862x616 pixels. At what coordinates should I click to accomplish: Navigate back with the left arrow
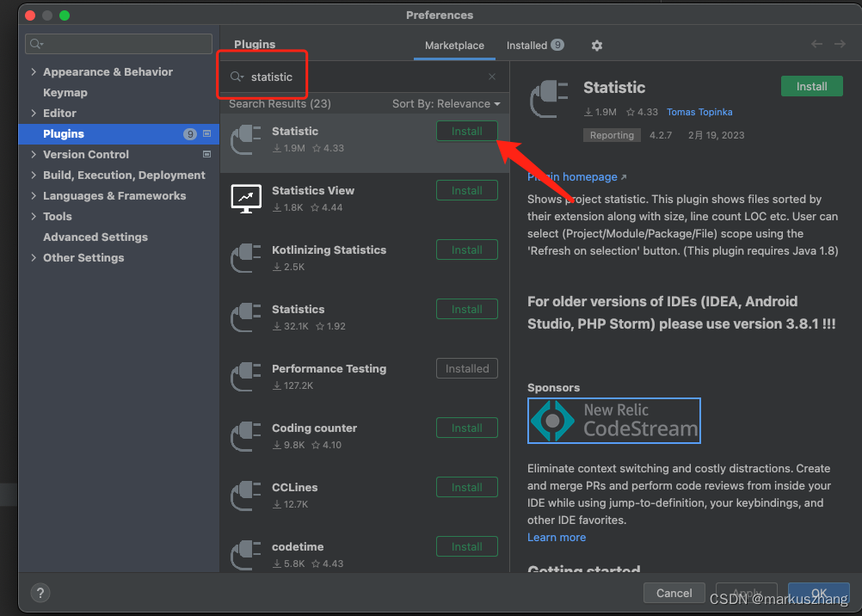click(x=817, y=44)
